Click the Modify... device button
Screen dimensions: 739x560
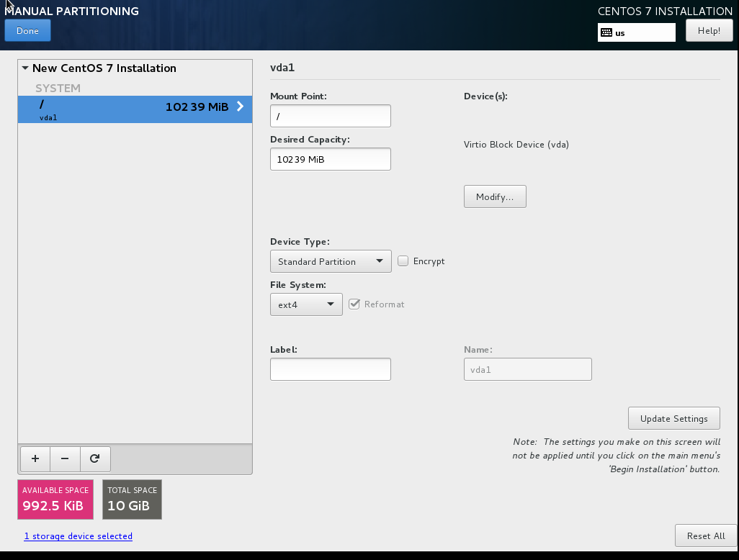pos(495,197)
